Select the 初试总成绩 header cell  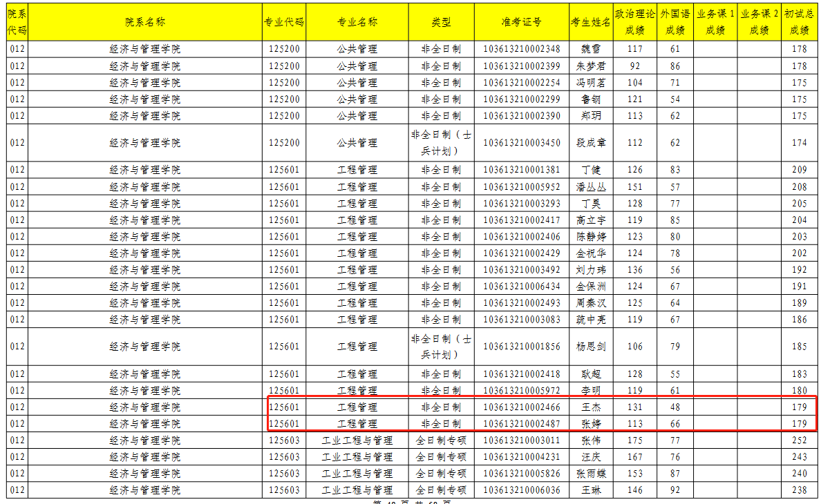pyautogui.click(x=800, y=22)
